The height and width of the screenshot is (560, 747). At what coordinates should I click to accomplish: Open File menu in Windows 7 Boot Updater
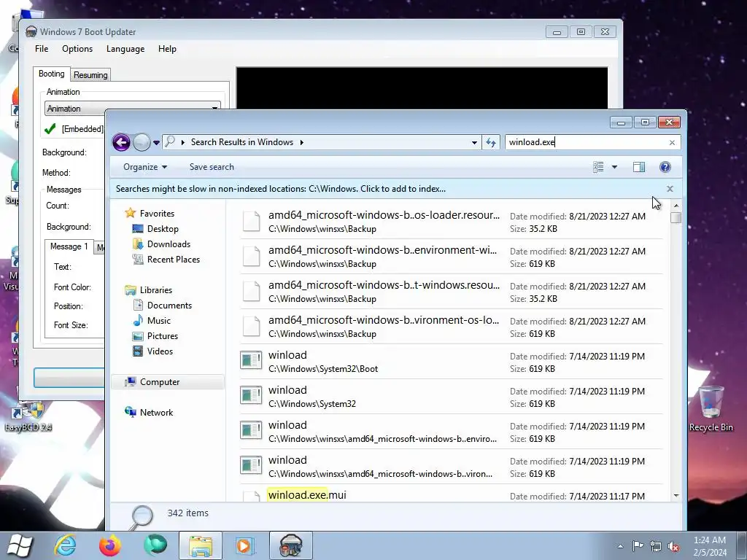(42, 49)
